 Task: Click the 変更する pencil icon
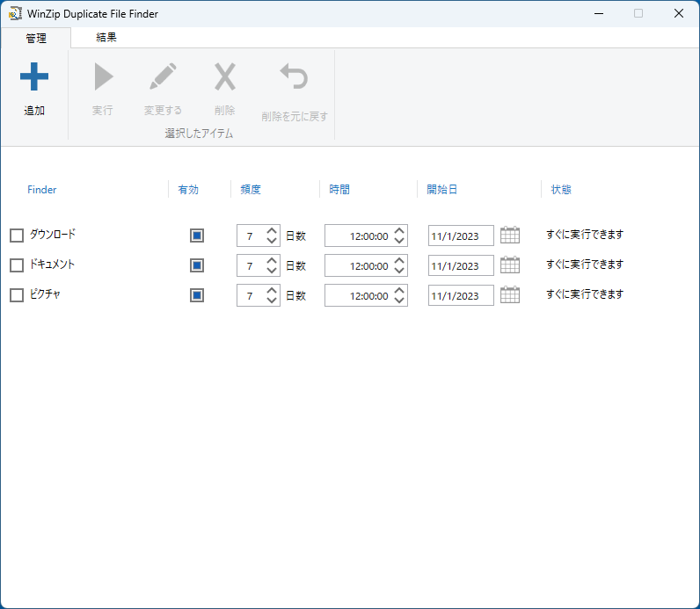tap(163, 76)
